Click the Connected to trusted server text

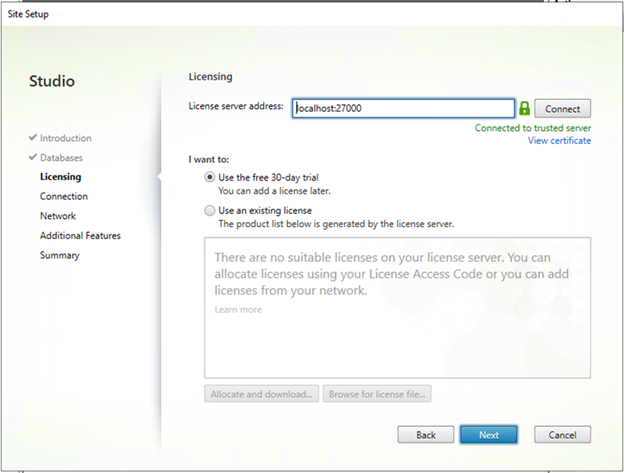click(532, 128)
